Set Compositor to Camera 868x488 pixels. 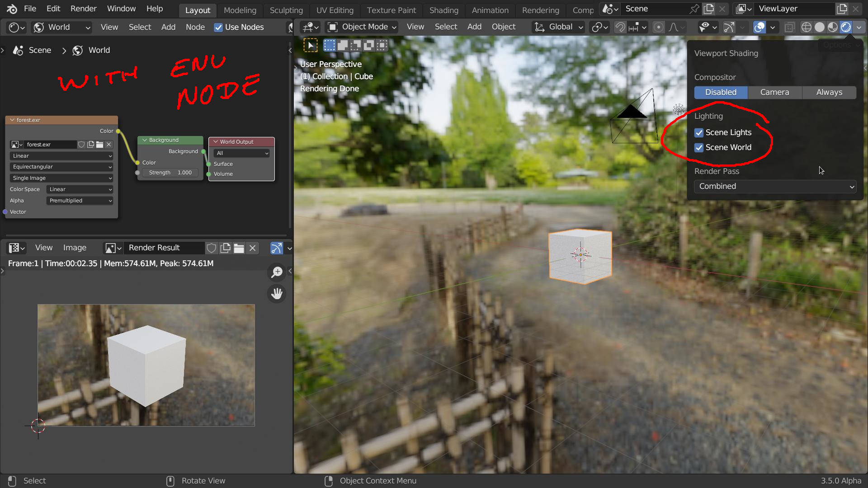774,92
